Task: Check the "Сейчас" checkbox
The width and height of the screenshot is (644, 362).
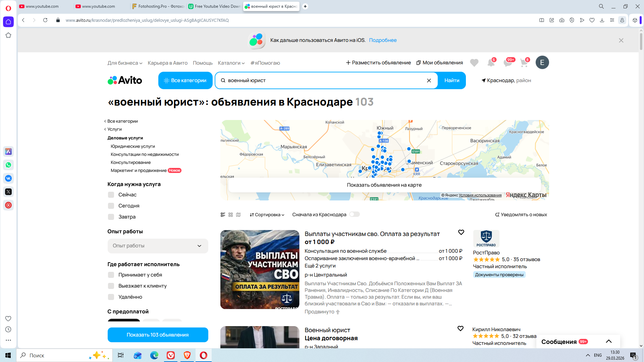Action: [x=111, y=195]
